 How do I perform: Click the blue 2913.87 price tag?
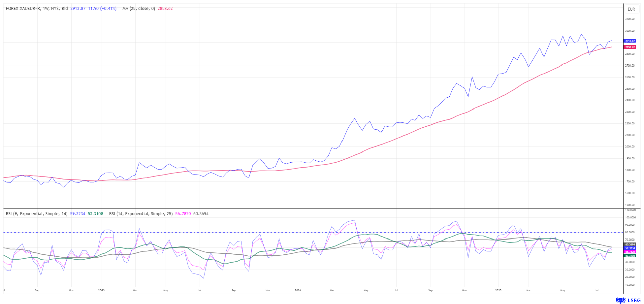630,41
